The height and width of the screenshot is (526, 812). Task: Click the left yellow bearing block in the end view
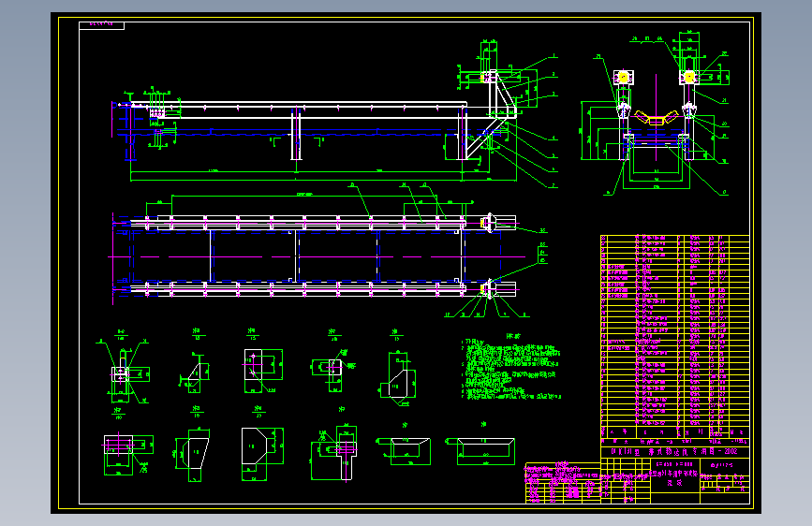(x=624, y=77)
